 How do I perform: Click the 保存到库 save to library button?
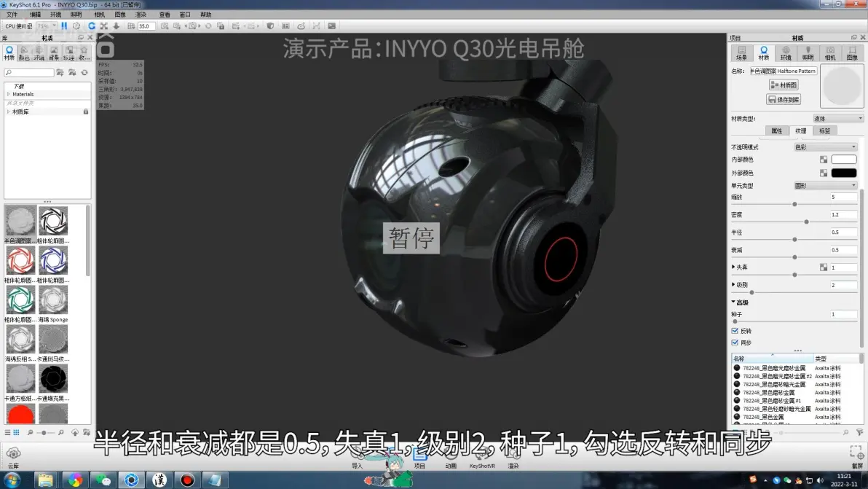[x=784, y=100]
